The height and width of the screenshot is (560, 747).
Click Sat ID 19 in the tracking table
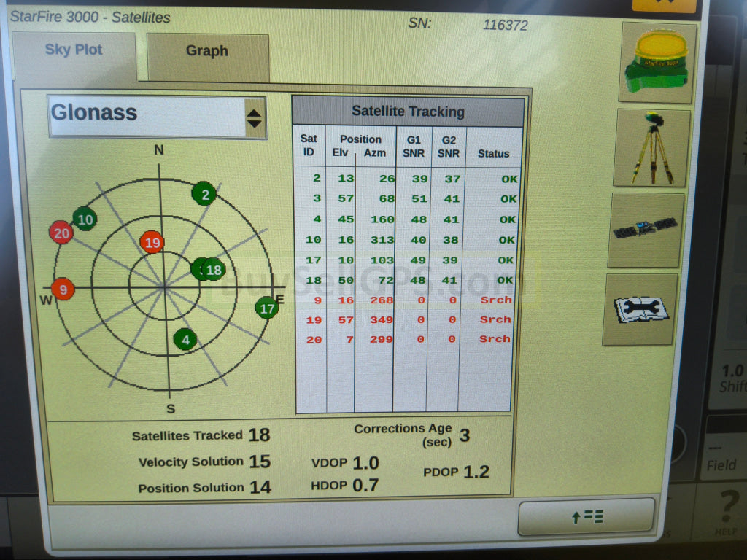pos(314,319)
